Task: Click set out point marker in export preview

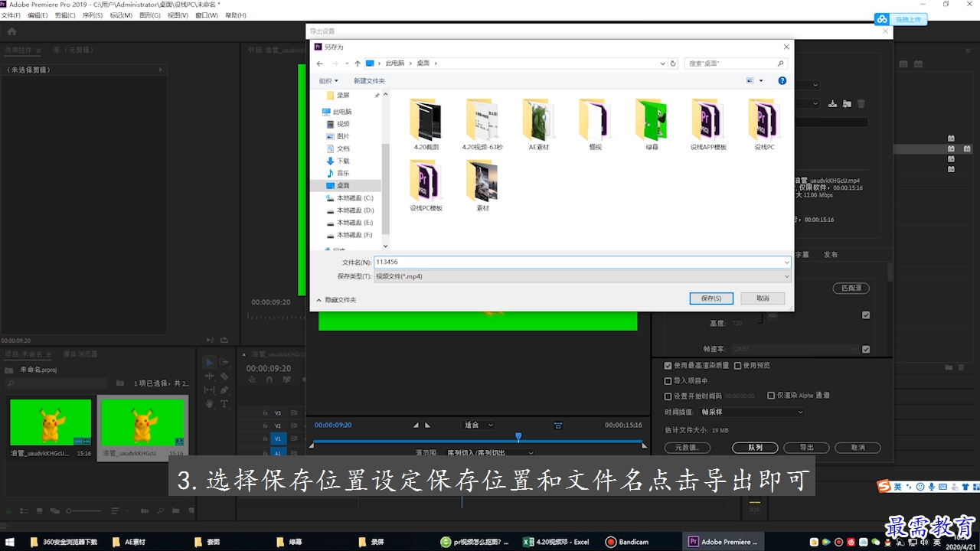Action: [427, 425]
